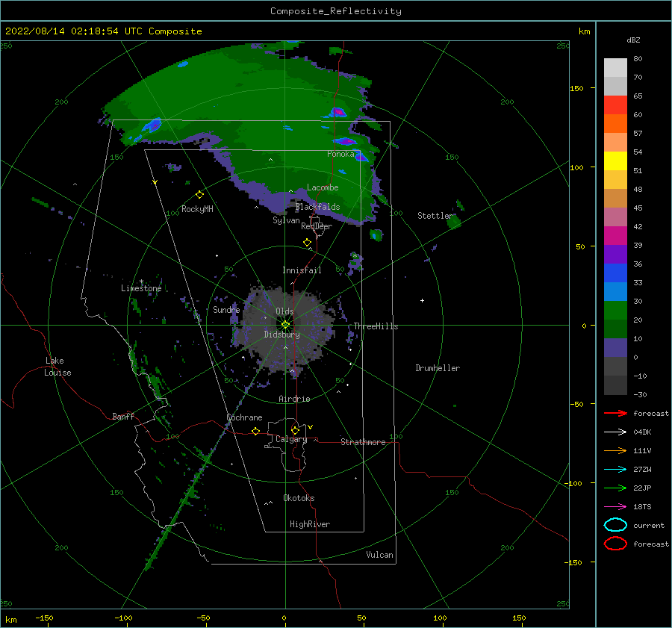Click the '18TS' legend text
The image size is (672, 628).
pos(642,507)
